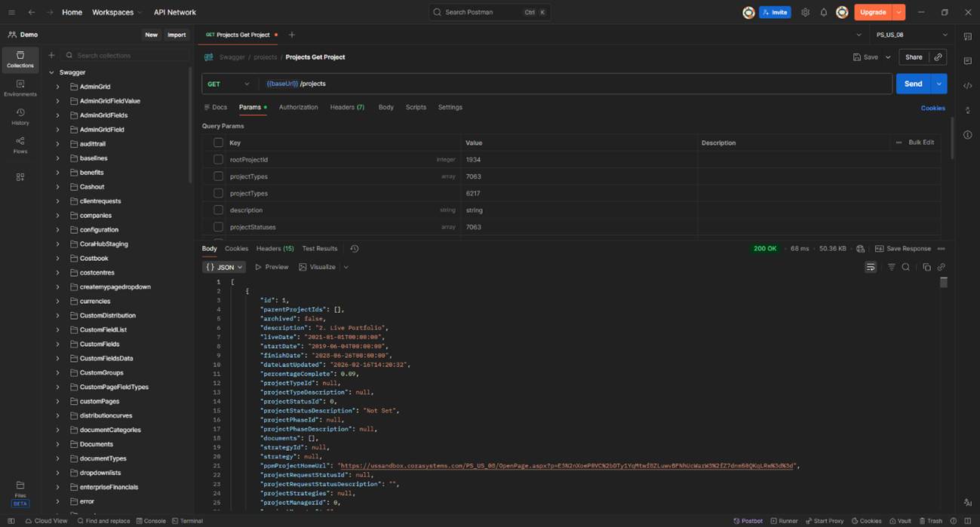Expand the audittrail folder

[57, 144]
